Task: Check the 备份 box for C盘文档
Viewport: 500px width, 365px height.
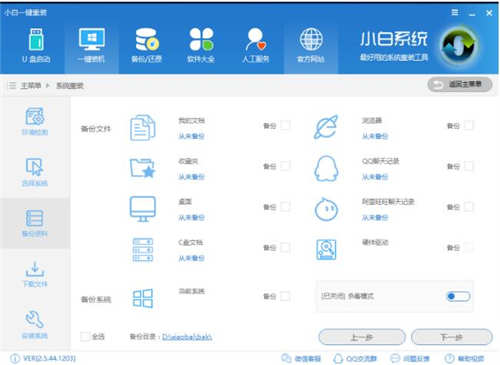Action: click(x=285, y=248)
